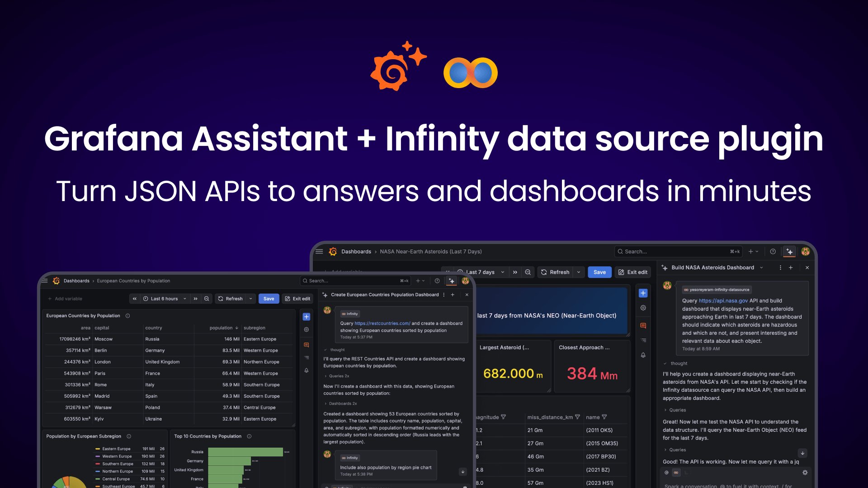Click the Eastern Europe legend color swatch
Viewport: 868px width, 488px height.
click(x=97, y=449)
